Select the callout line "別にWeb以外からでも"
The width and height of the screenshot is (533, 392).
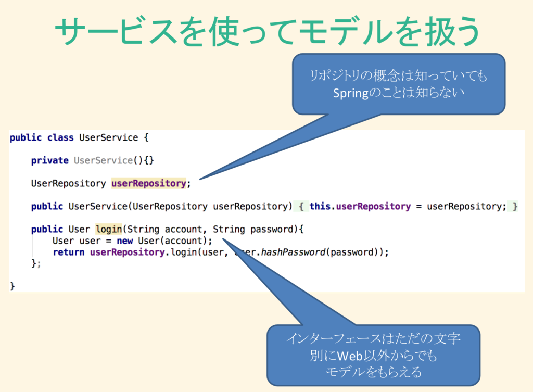(x=373, y=356)
